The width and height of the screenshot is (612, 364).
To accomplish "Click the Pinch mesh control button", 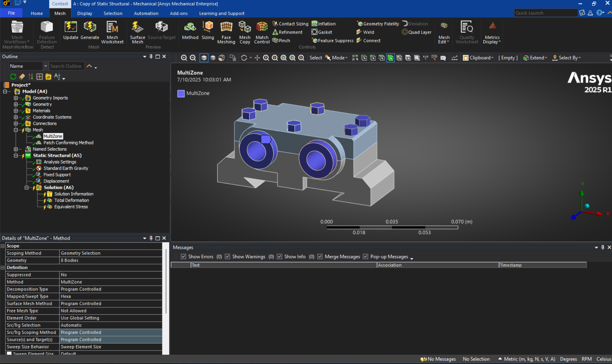I will click(x=281, y=40).
